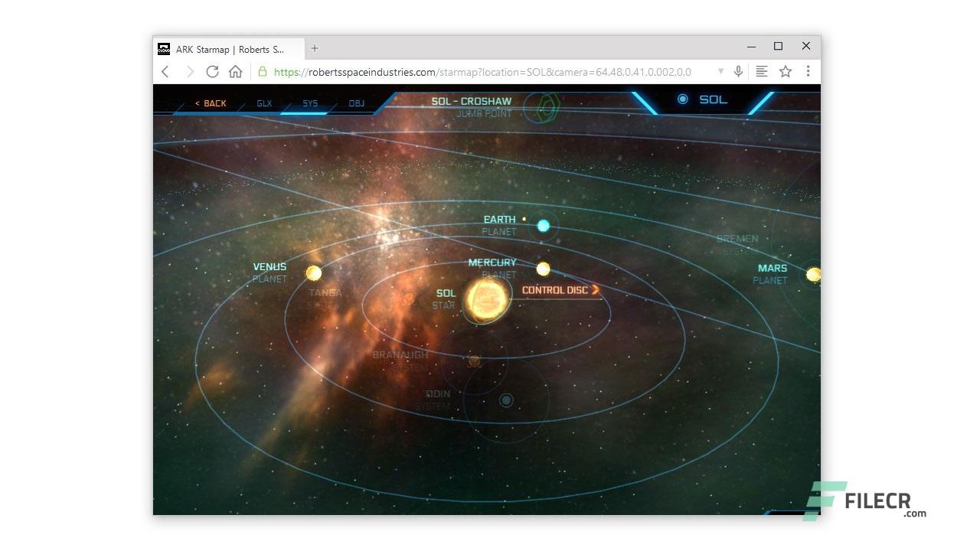Click the EARTH planet label
This screenshot has width=980, height=551.
(x=499, y=220)
